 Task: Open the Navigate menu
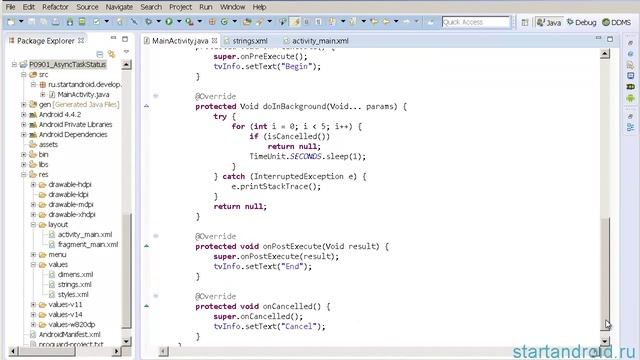tap(119, 7)
